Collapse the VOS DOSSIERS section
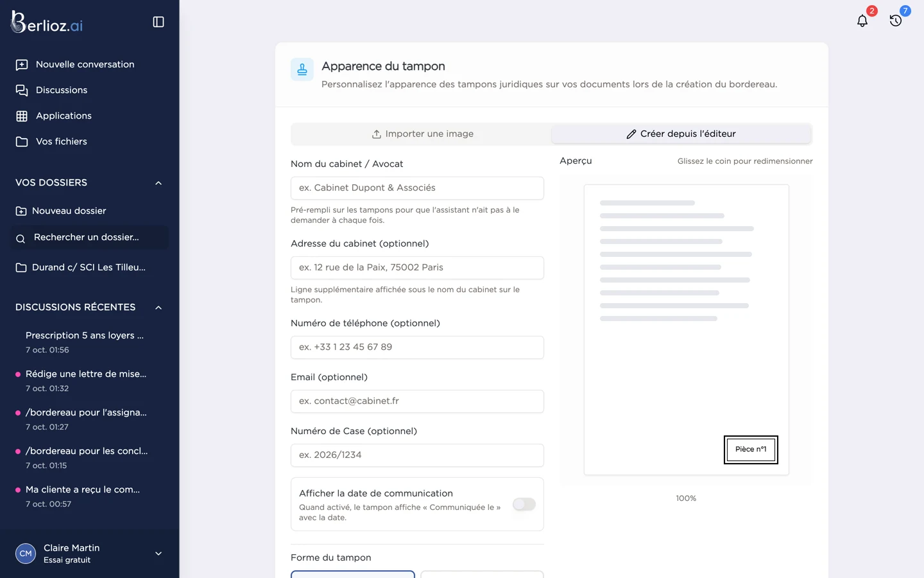 (x=158, y=183)
